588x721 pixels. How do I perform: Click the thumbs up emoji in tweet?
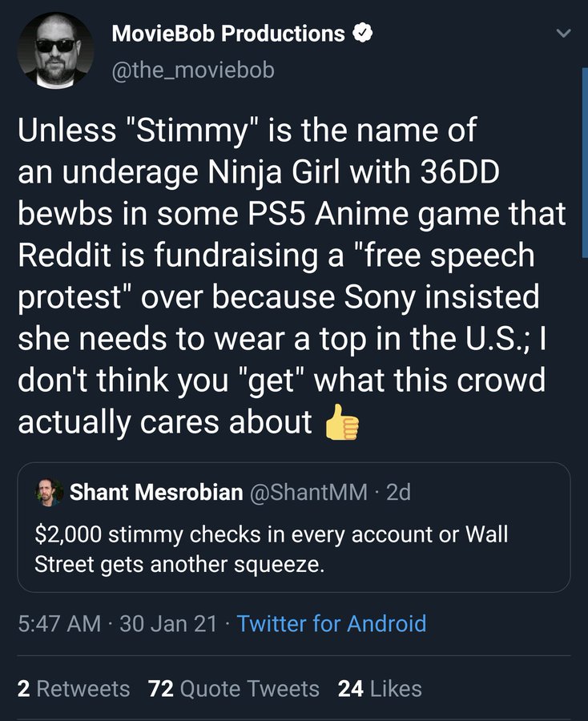tap(340, 422)
